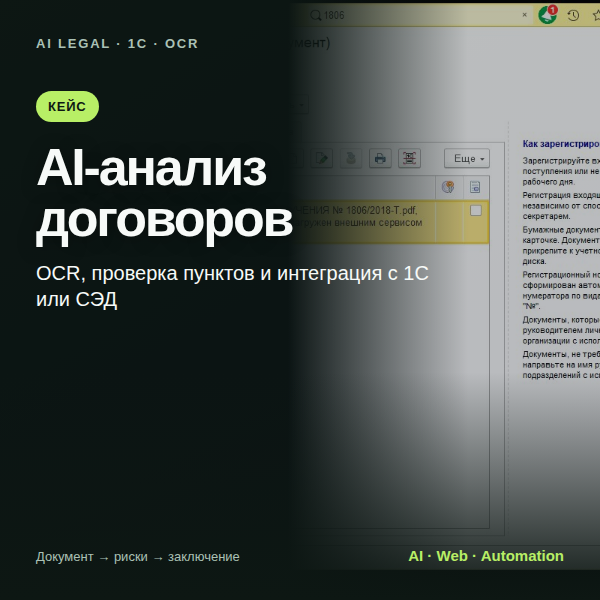Click the КЕЙС badge
The width and height of the screenshot is (600, 600).
click(67, 106)
